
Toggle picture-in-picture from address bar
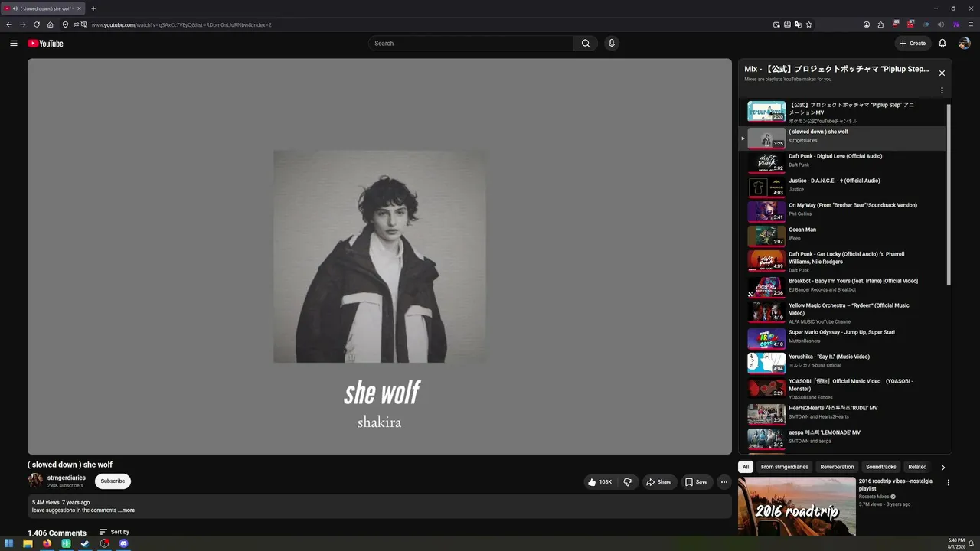click(776, 24)
